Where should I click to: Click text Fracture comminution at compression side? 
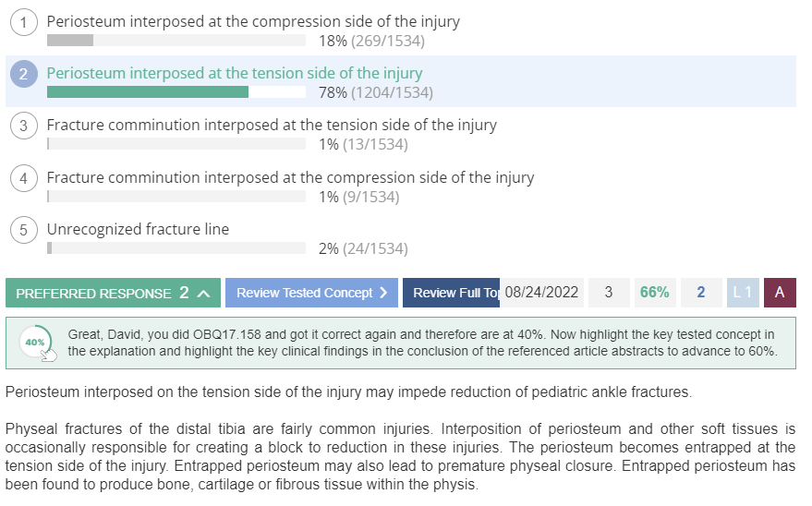coord(290,178)
